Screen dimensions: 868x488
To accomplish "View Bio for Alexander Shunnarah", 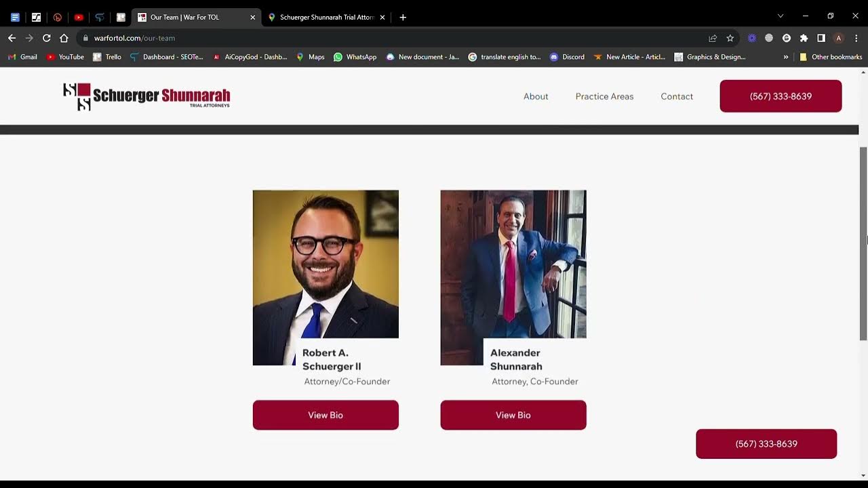I will [x=513, y=415].
